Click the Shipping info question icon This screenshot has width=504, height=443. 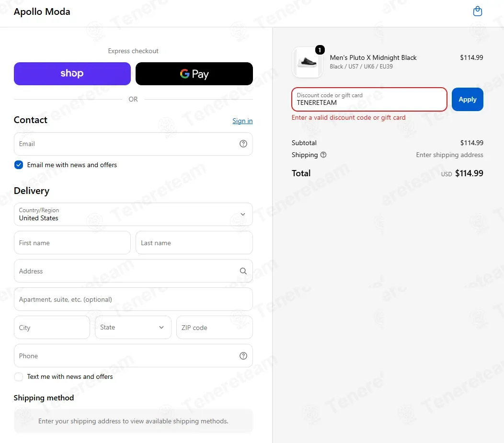[x=323, y=155]
